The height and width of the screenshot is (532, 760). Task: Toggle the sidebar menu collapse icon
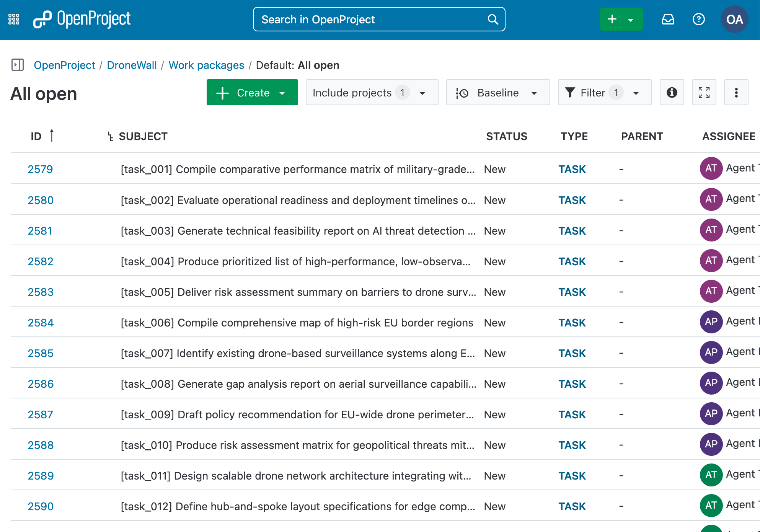[18, 65]
